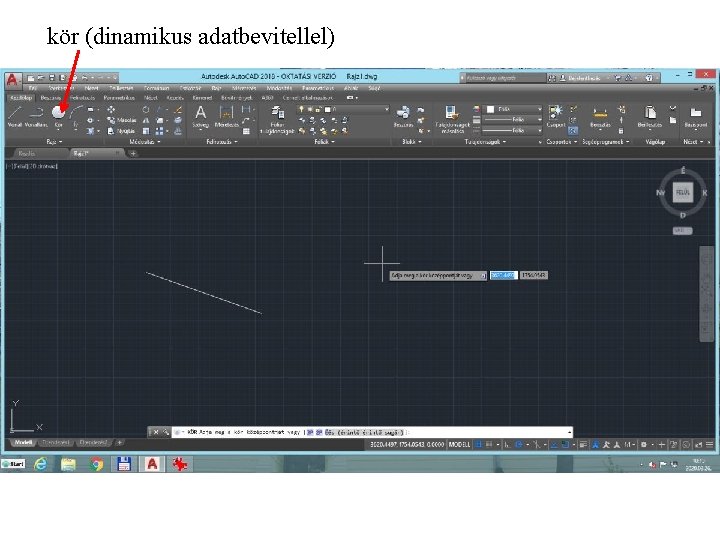
Task: Click the Move tool icon in Módosítás
Action: point(111,110)
